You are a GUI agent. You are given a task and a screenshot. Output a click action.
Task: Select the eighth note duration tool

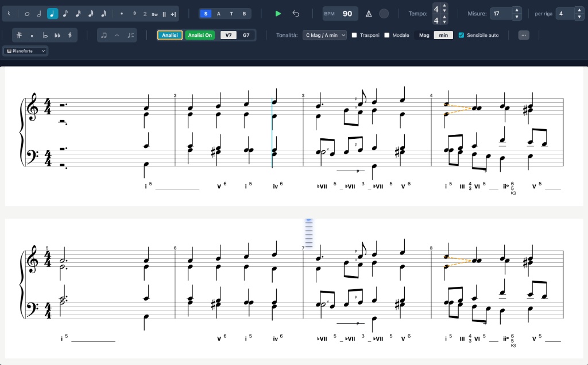pyautogui.click(x=65, y=13)
